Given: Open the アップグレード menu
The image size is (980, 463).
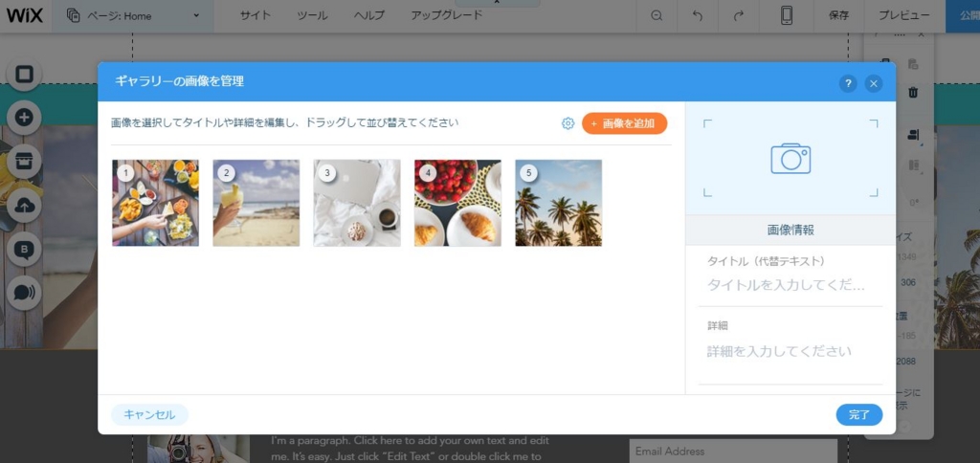Looking at the screenshot, I should pyautogui.click(x=446, y=16).
